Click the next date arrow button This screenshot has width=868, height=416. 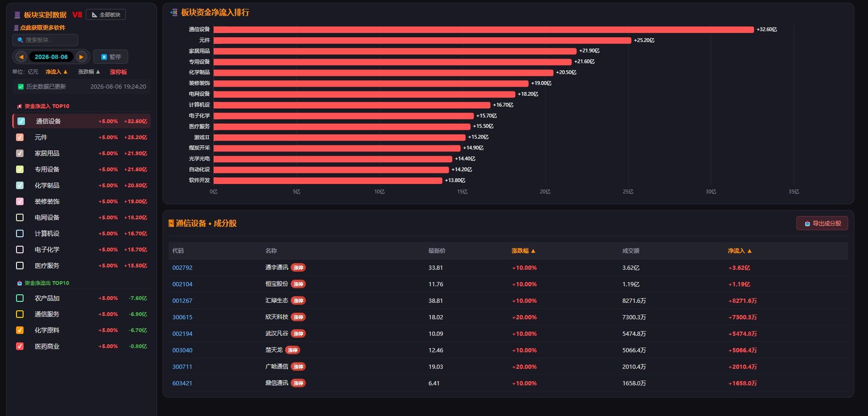tap(81, 57)
